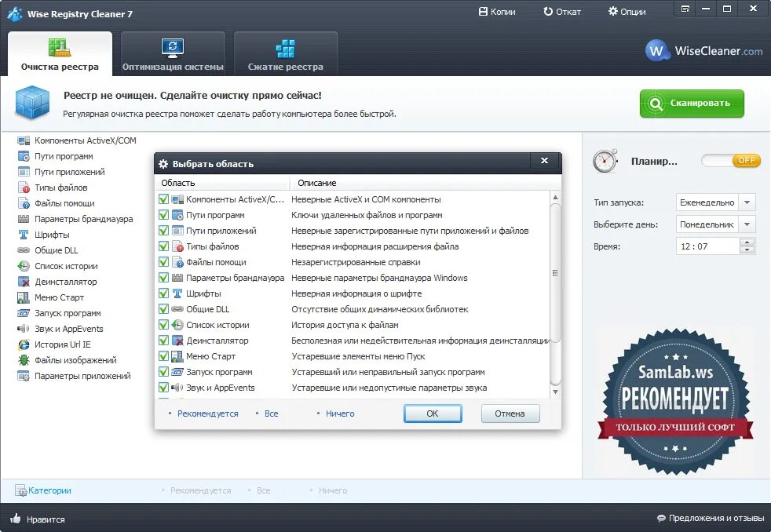Click the scheduler clock icon
This screenshot has width=771, height=532.
(605, 161)
